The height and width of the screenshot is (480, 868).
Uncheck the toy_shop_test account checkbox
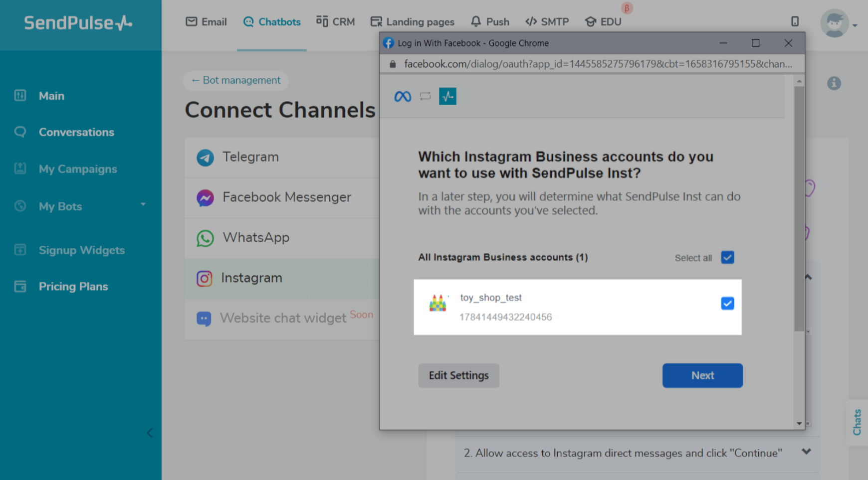(x=727, y=303)
